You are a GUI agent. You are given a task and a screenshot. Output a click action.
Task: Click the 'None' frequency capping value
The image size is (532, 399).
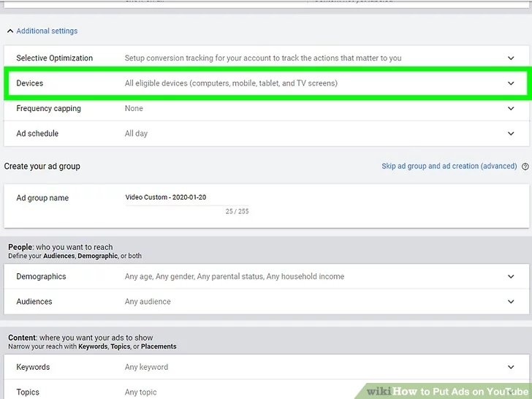(134, 109)
